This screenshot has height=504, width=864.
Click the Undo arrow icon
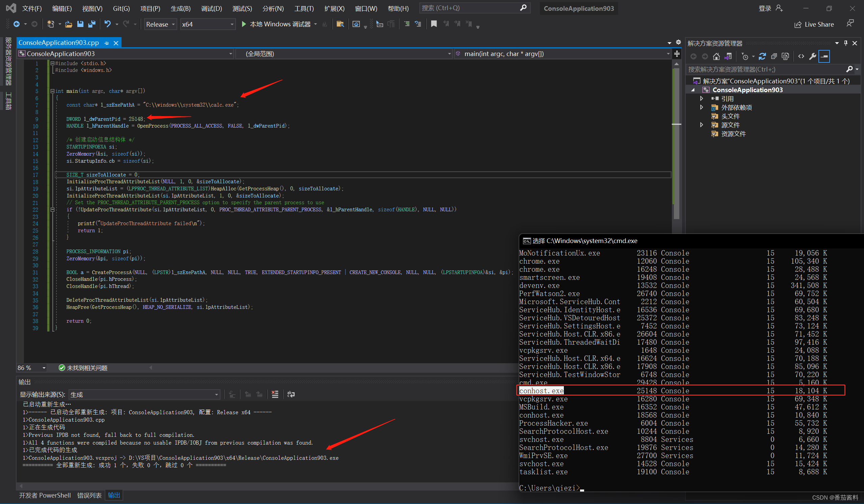click(108, 24)
